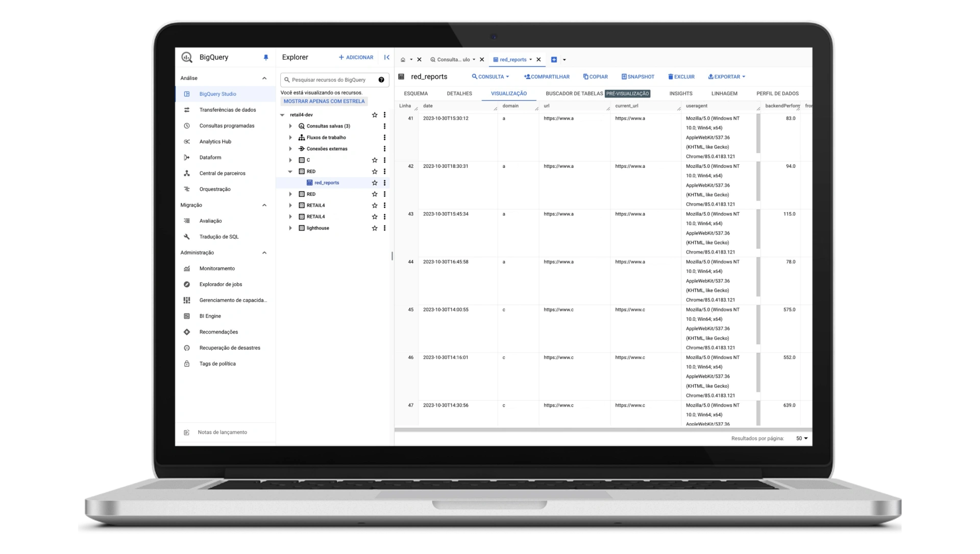Viewport: 980px width, 554px height.
Task: Click MOSTRAR APENAS COM ESTRELA
Action: (x=324, y=101)
